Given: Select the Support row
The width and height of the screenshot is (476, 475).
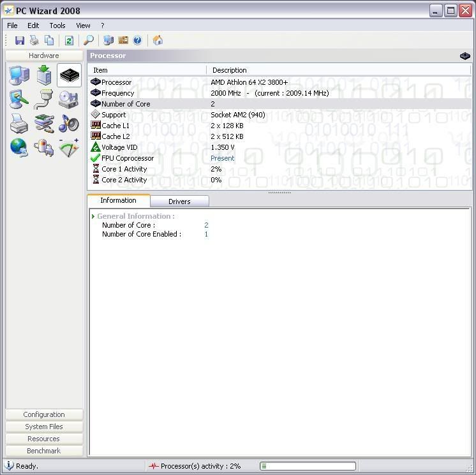Looking at the screenshot, I should point(279,115).
